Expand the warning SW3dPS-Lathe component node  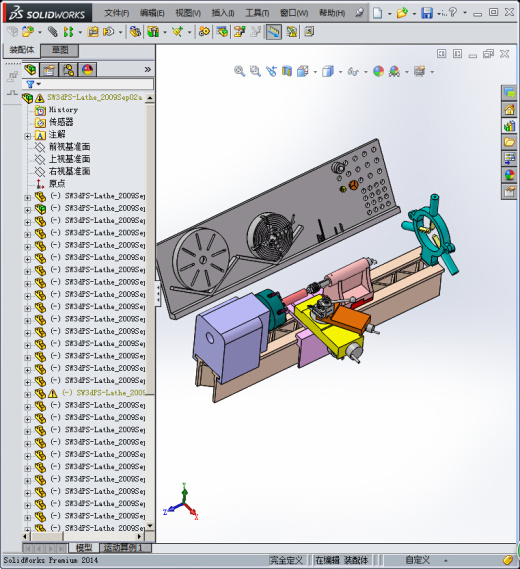(x=28, y=394)
